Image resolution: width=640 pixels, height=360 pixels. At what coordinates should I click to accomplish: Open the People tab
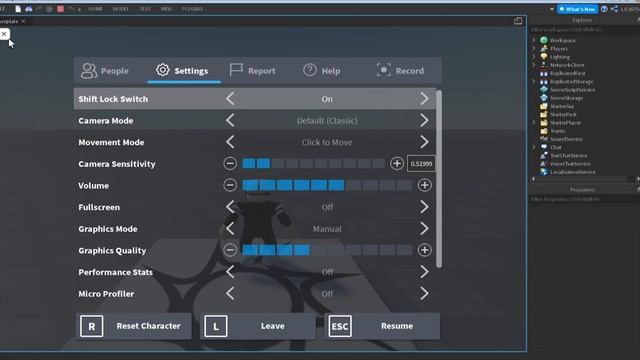click(104, 71)
